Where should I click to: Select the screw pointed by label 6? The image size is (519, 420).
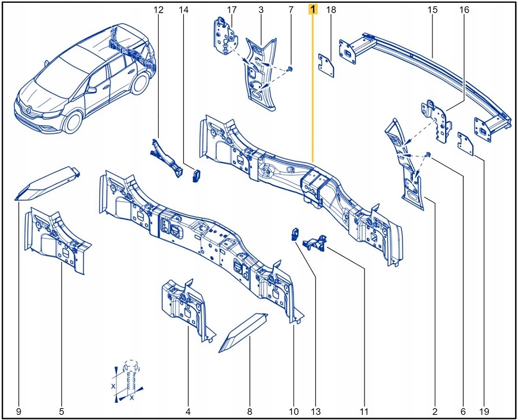click(x=428, y=155)
